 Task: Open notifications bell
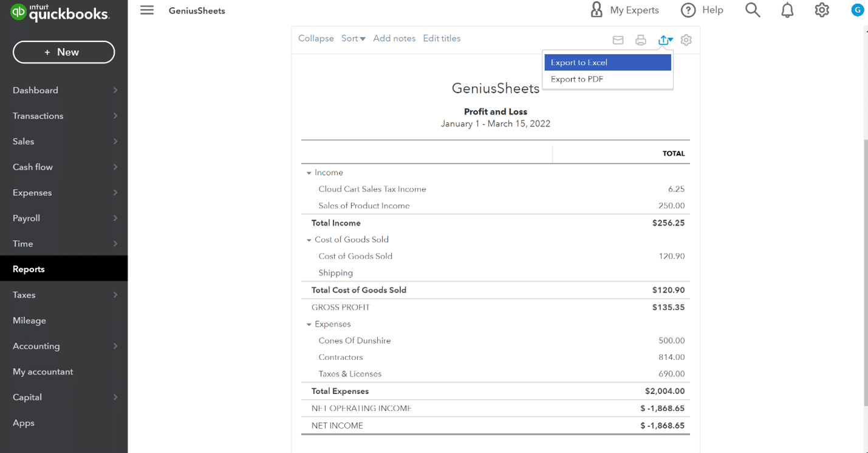point(787,10)
